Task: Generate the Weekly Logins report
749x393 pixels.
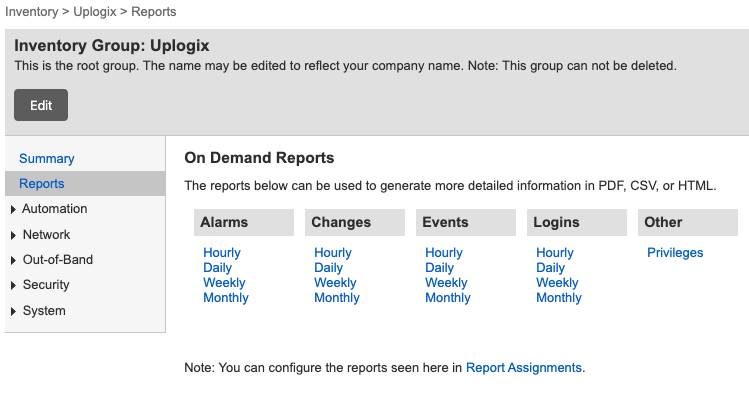Action: pyautogui.click(x=557, y=283)
